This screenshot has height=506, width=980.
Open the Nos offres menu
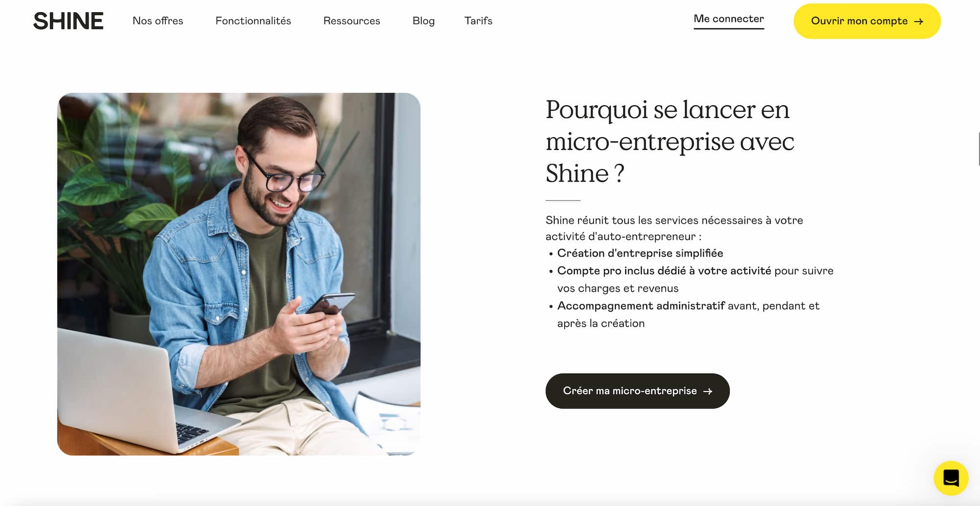pos(158,21)
